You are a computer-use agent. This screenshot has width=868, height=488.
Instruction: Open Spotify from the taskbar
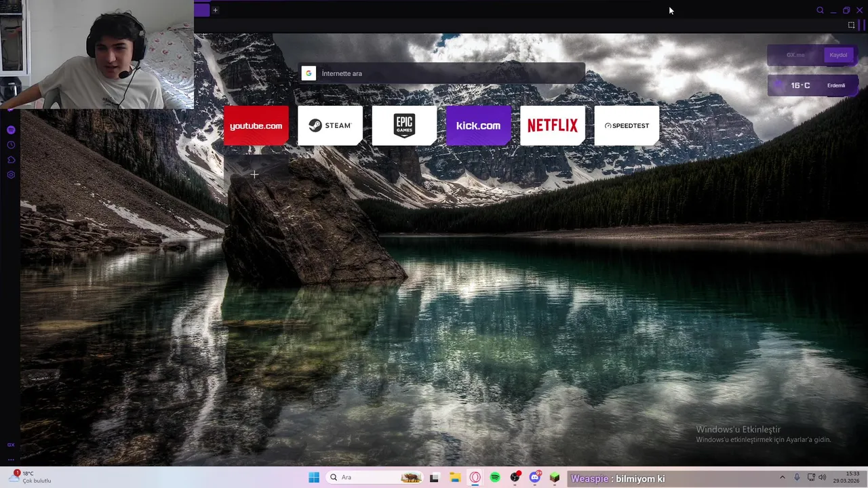pyautogui.click(x=495, y=477)
